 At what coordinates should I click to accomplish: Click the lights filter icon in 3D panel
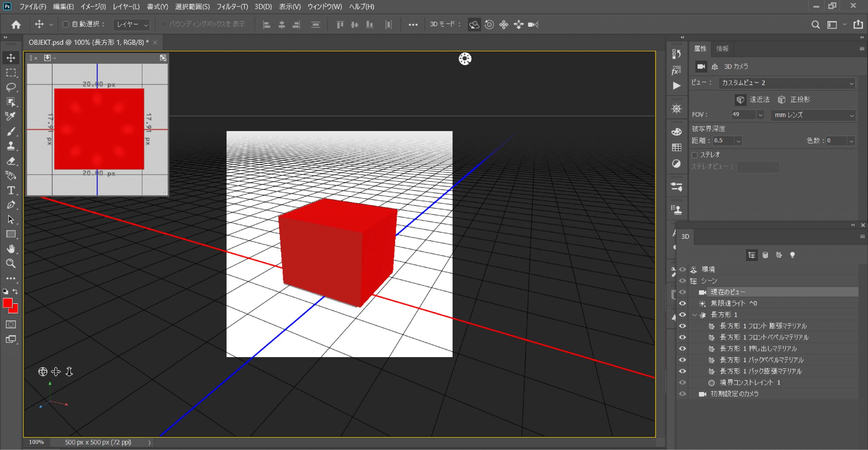[x=793, y=255]
